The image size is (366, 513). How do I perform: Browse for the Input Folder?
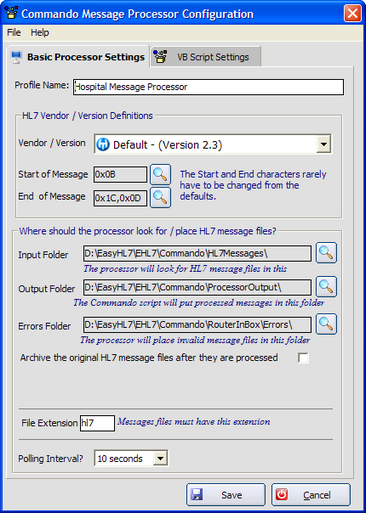coord(326,253)
